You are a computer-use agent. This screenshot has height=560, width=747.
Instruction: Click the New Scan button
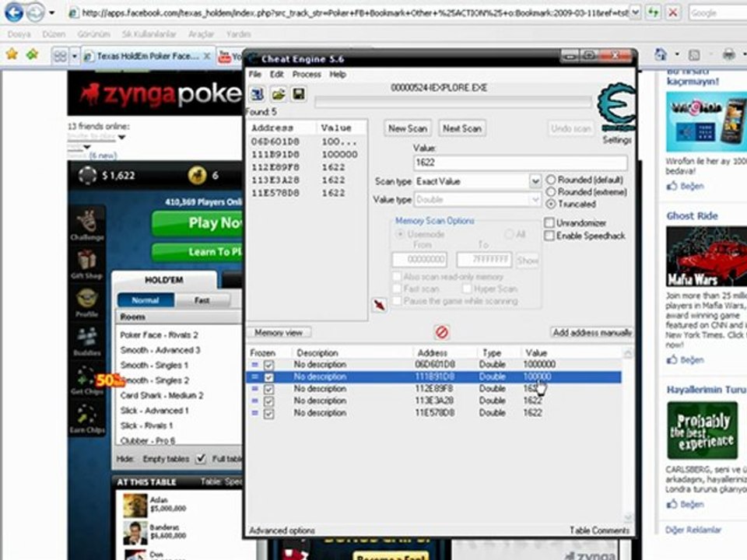[407, 128]
